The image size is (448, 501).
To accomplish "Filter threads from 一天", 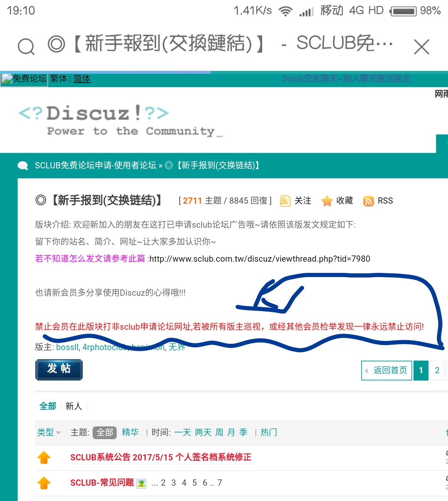I will pos(183,433).
